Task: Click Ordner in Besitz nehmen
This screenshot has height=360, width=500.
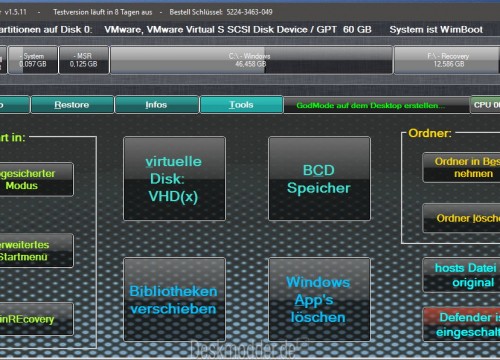Action: (461, 167)
